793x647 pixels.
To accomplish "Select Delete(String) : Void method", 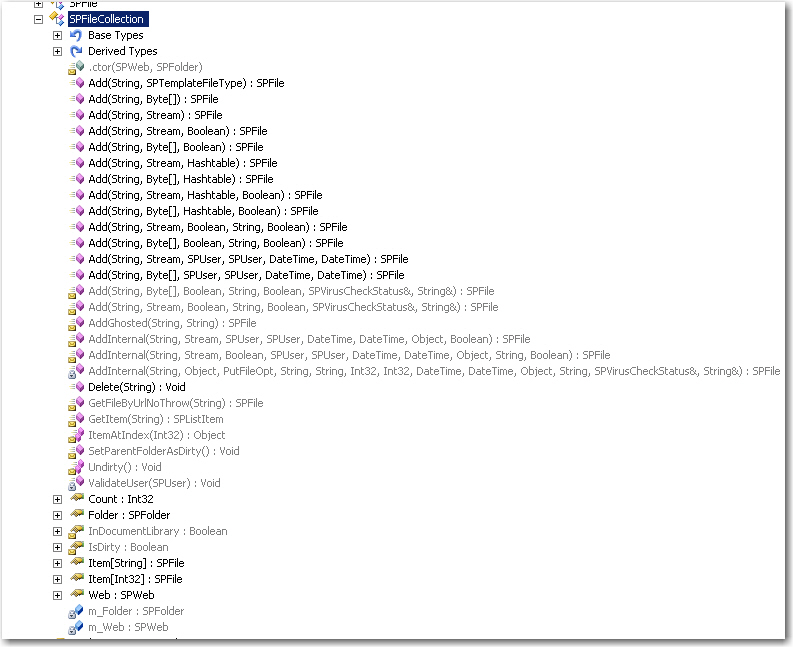I will point(137,387).
